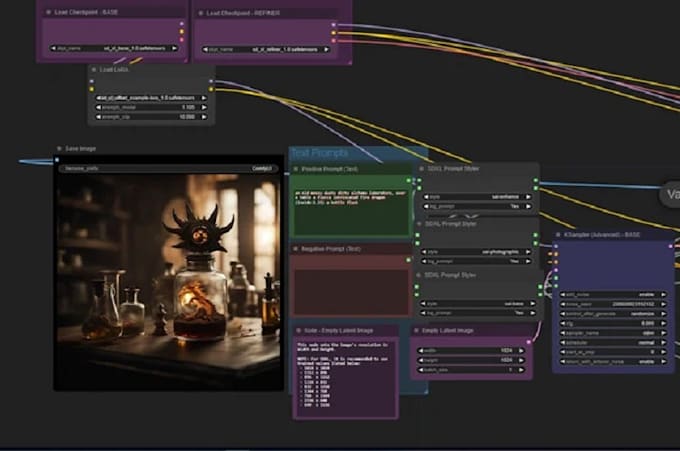Viewport: 680px width, 451px height.
Task: Open lora_name dropdown in Load LoRA node
Action: pyautogui.click(x=152, y=98)
